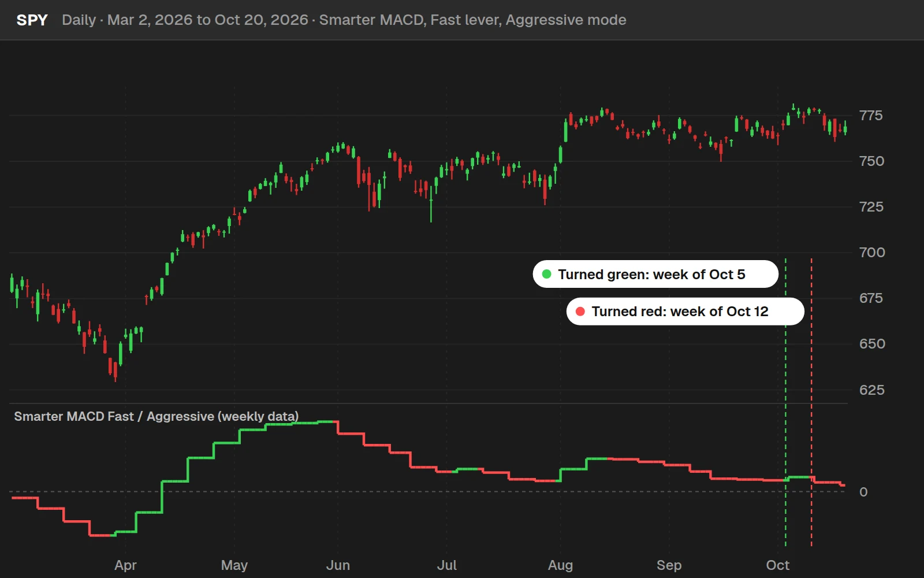Click the 650 price axis label
924x578 pixels.
pyautogui.click(x=872, y=344)
